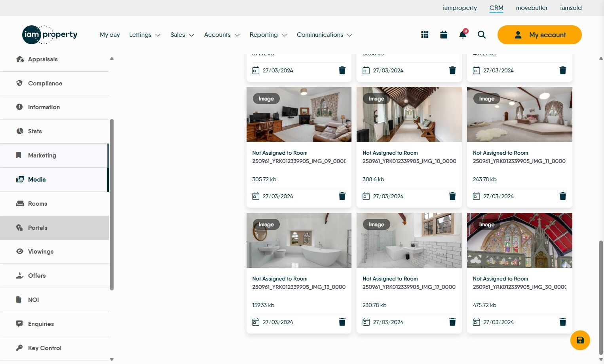Click the iamproperty logo
Viewport: 604px width, 364px height.
coord(50,35)
